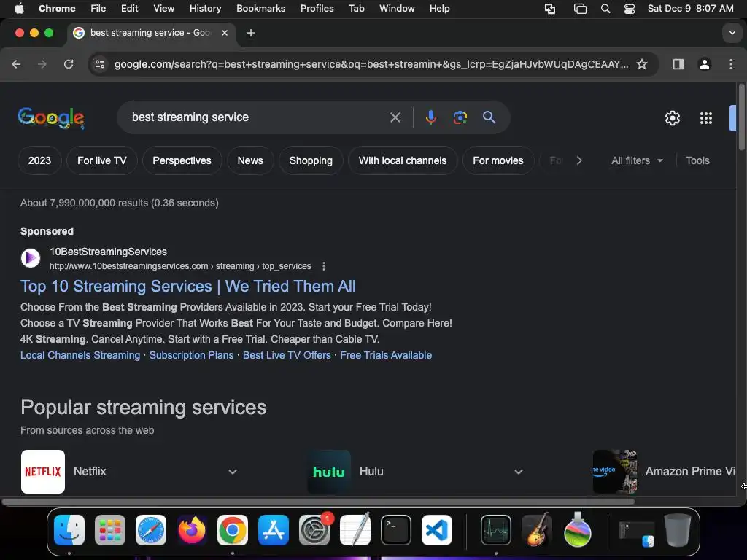Screen dimensions: 747x560
Task: Start voice search with microphone icon
Action: (x=430, y=117)
